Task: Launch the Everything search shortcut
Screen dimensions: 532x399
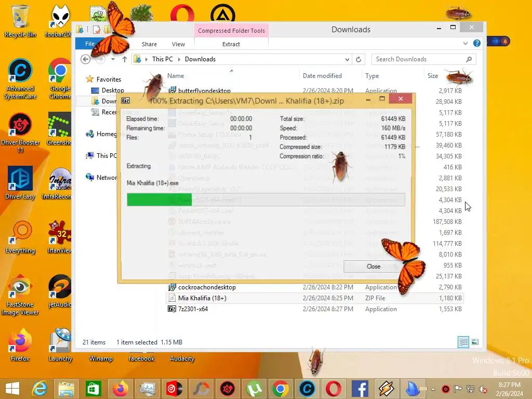Action: pos(20,237)
